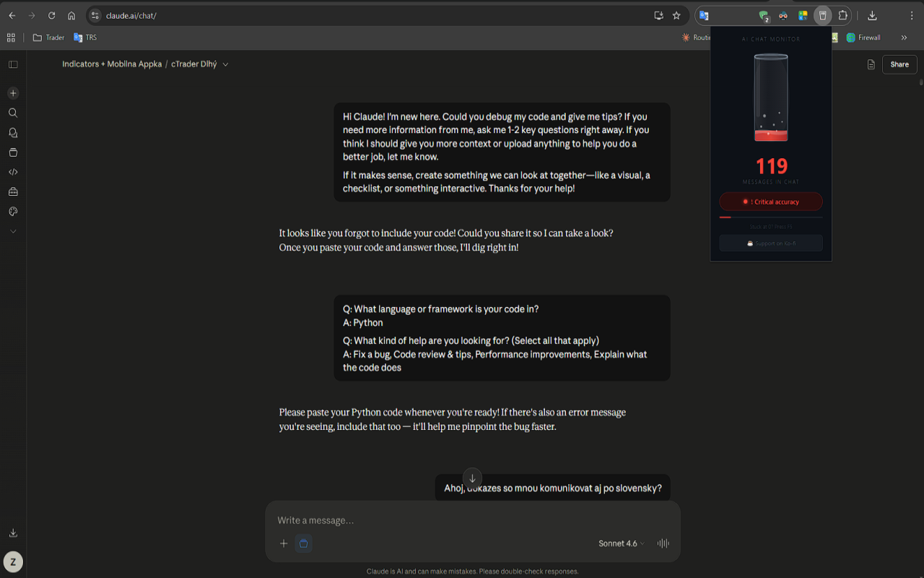Image resolution: width=924 pixels, height=578 pixels.
Task: Open the Sonnet 4.6 model selector
Action: (622, 543)
